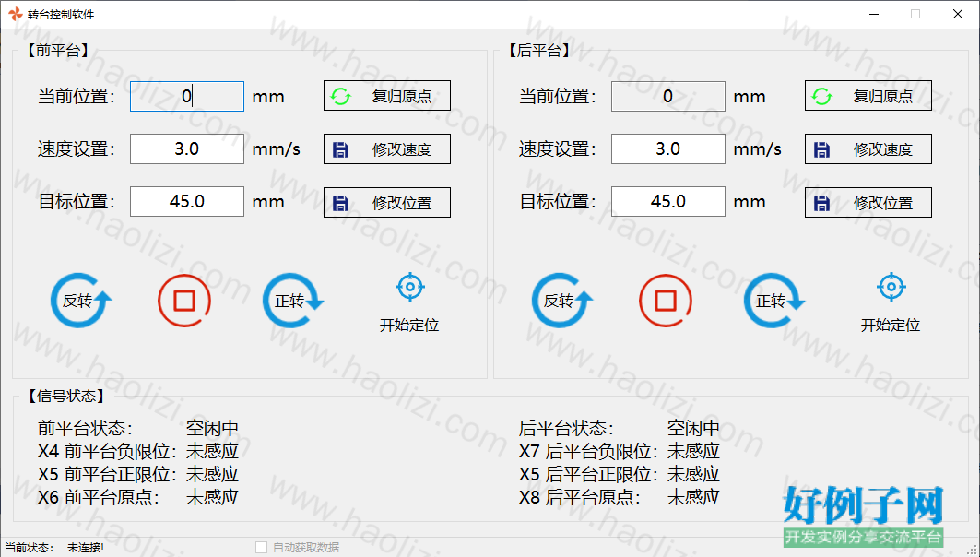Viewport: 980px width, 557px height.
Task: Click the 未连接! status bar text
Action: (x=86, y=548)
